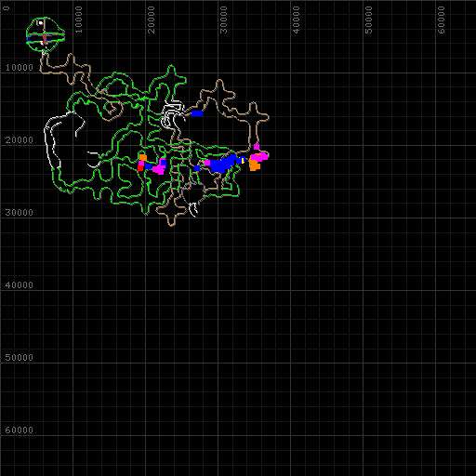Click the small yellow marker beside blue region

click(243, 160)
